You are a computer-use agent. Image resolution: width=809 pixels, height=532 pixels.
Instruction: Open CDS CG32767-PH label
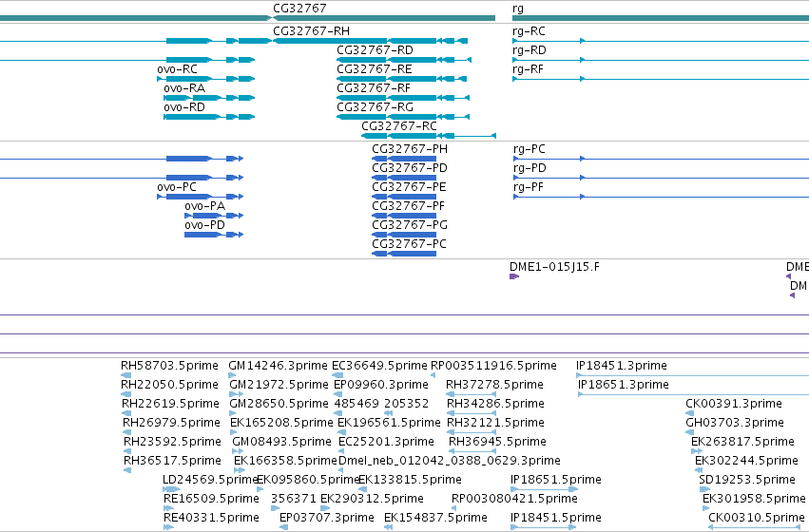(x=410, y=149)
